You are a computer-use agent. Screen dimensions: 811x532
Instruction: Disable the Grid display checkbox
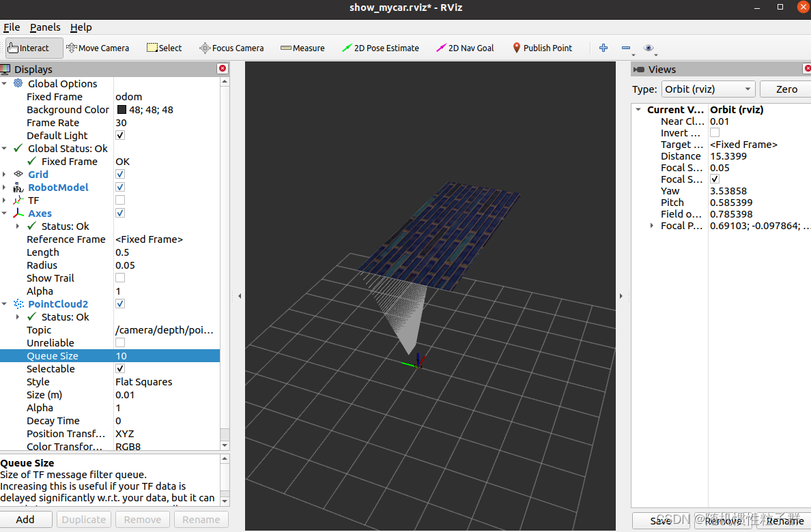(x=120, y=174)
